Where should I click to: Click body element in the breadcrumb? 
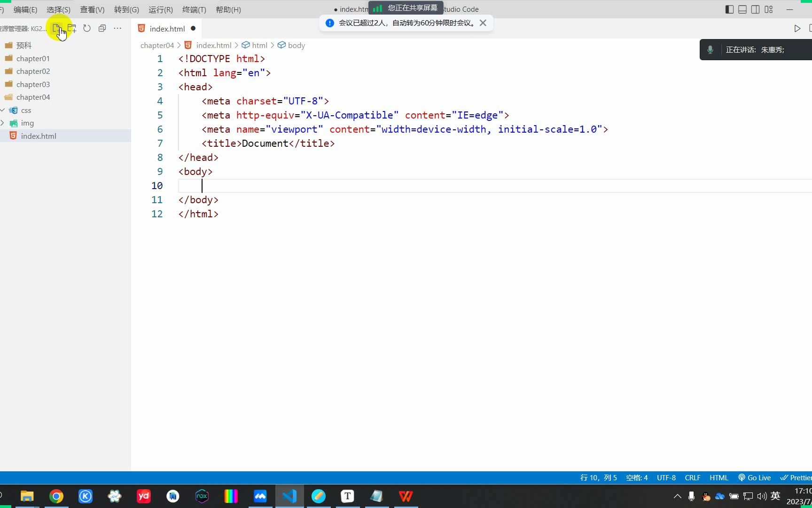[297, 45]
